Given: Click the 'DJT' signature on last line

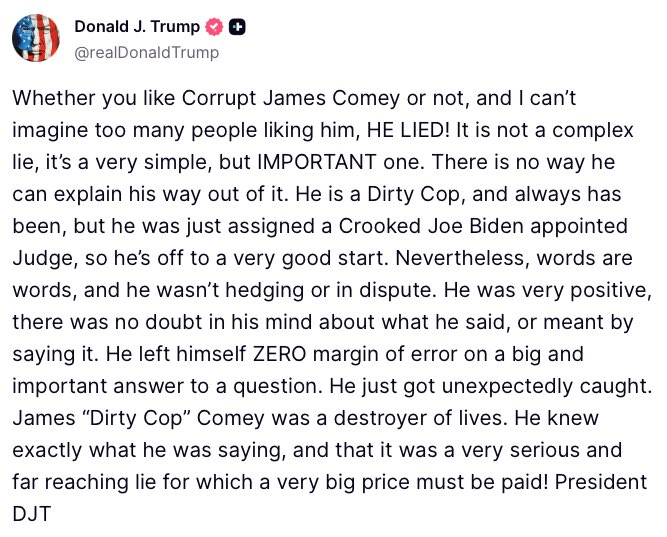Looking at the screenshot, I should (x=32, y=514).
